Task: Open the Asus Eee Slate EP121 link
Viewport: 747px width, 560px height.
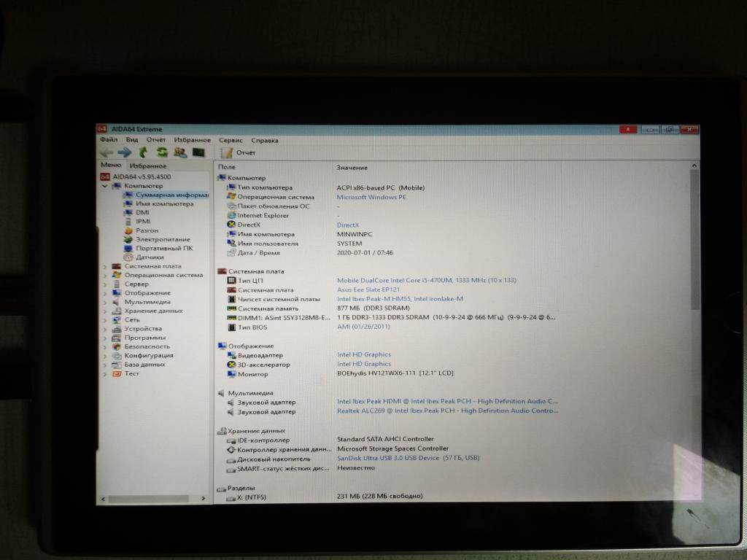Action: pyautogui.click(x=368, y=289)
